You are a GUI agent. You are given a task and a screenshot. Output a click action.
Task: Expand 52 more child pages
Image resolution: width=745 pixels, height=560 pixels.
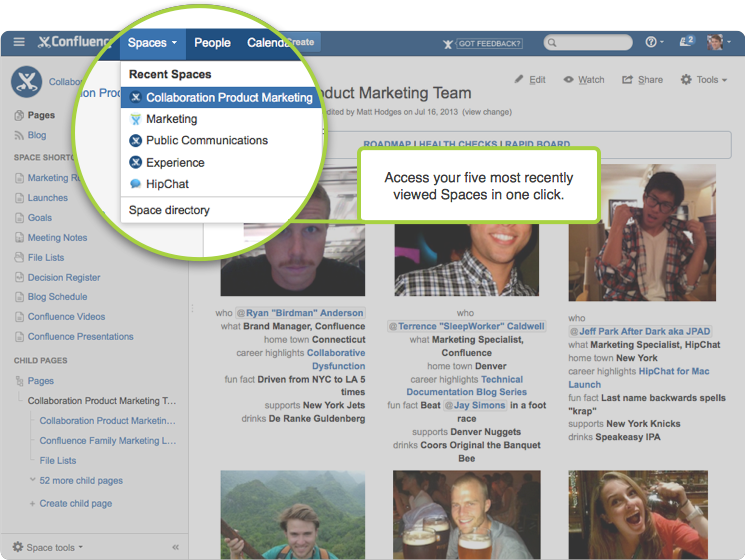pyautogui.click(x=81, y=481)
